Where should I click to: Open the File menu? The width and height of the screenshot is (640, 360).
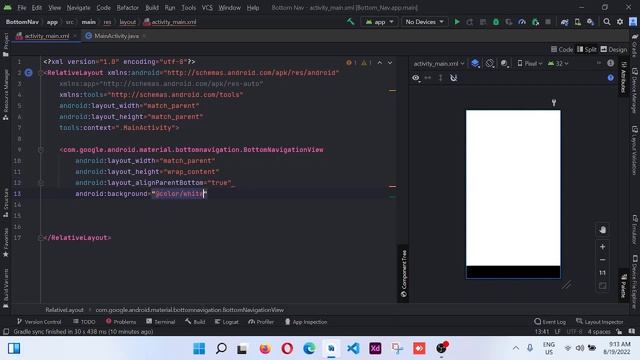pyautogui.click(x=22, y=7)
